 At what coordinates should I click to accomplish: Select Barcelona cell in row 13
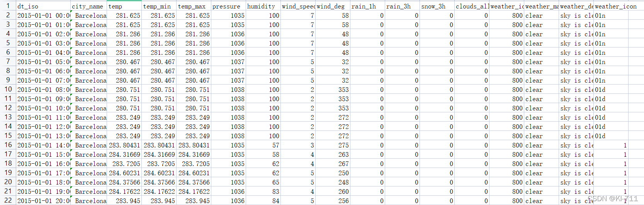coord(89,117)
